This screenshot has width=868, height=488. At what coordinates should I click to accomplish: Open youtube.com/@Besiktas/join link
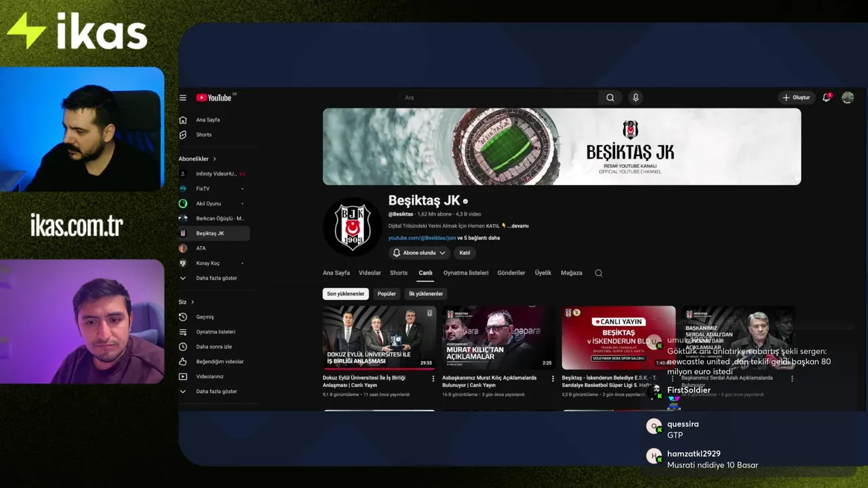[x=422, y=238]
